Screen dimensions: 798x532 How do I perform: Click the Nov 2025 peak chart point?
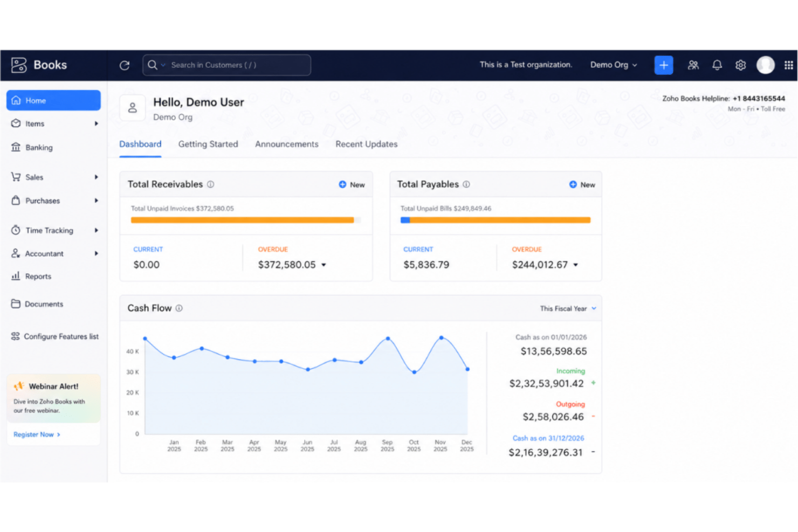pyautogui.click(x=441, y=337)
